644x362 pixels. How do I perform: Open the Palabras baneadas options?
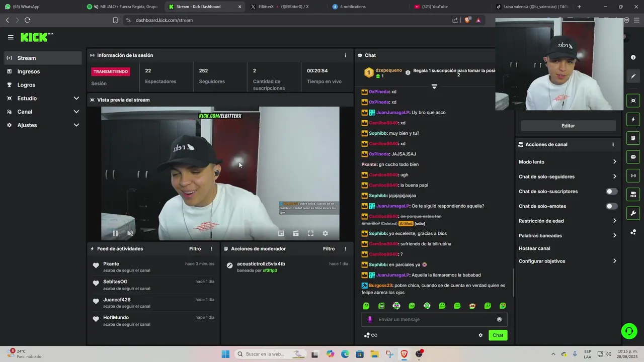[568, 235]
